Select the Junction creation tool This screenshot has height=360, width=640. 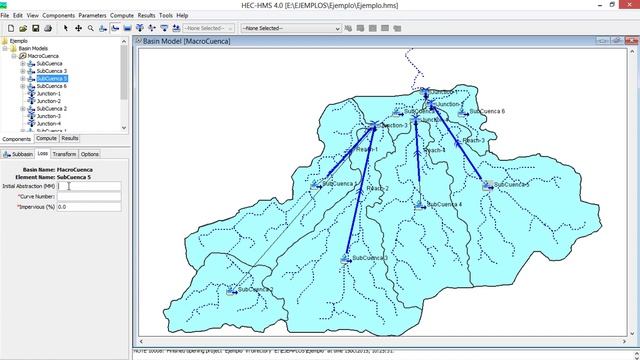click(140, 28)
